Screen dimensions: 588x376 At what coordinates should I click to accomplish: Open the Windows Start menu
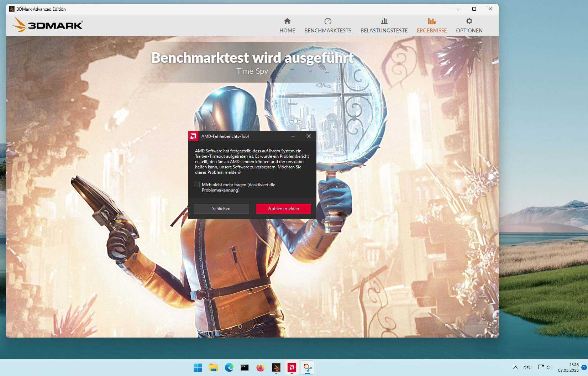pos(198,367)
